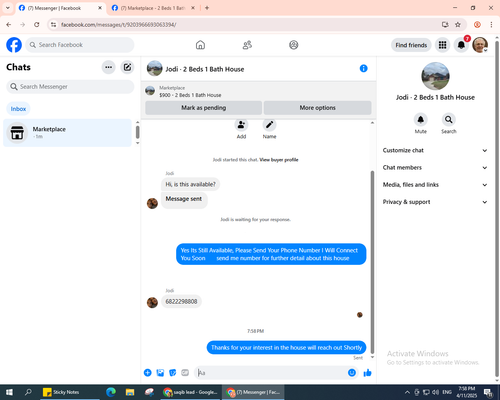Viewport: 500px width, 400px height.
Task: Click the 'Hi, is this available?' message
Action: click(190, 184)
